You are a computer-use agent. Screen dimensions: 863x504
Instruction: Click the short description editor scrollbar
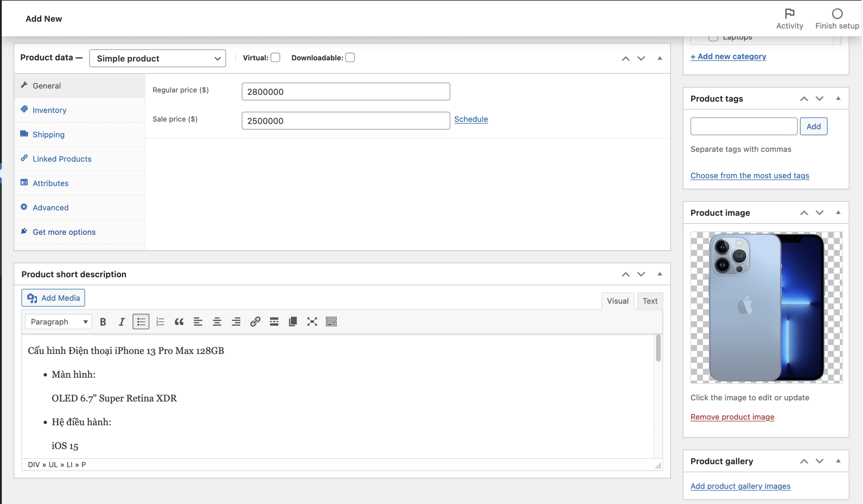[x=658, y=349]
